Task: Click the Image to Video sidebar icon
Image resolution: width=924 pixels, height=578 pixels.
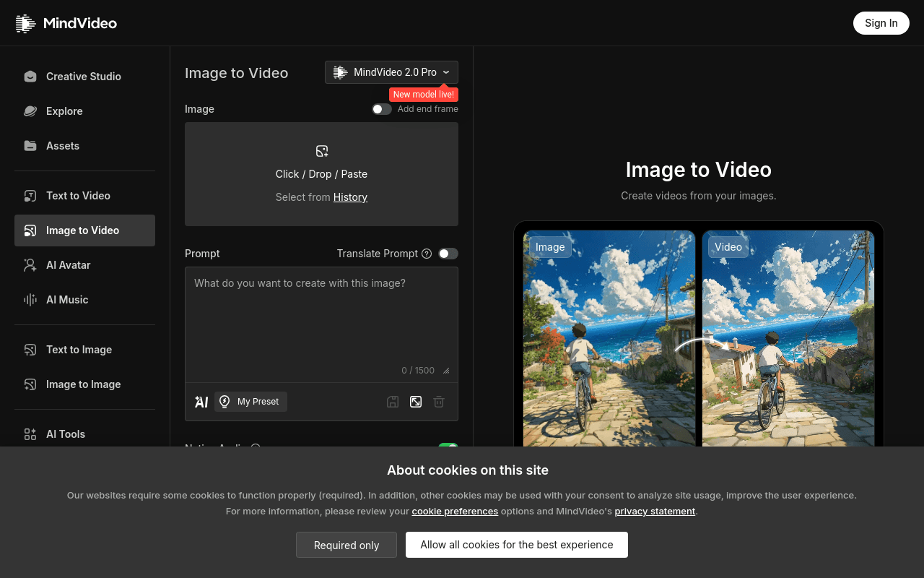Action: [30, 230]
